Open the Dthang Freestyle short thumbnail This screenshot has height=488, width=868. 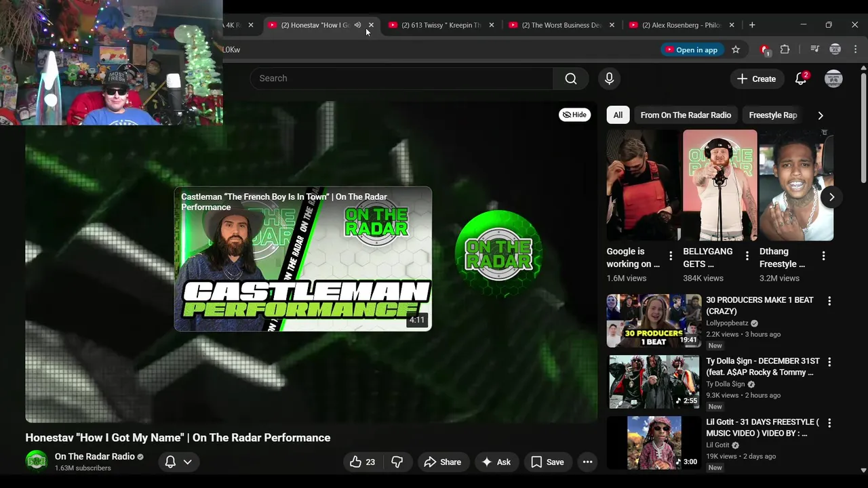[796, 185]
